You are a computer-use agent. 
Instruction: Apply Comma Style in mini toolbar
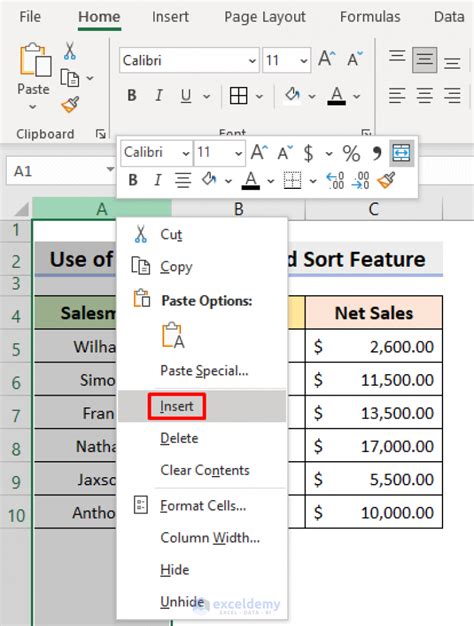coord(377,153)
